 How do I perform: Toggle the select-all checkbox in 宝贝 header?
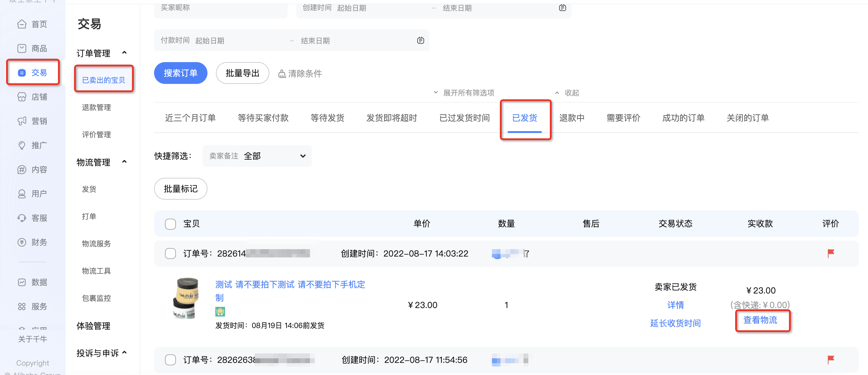(170, 224)
